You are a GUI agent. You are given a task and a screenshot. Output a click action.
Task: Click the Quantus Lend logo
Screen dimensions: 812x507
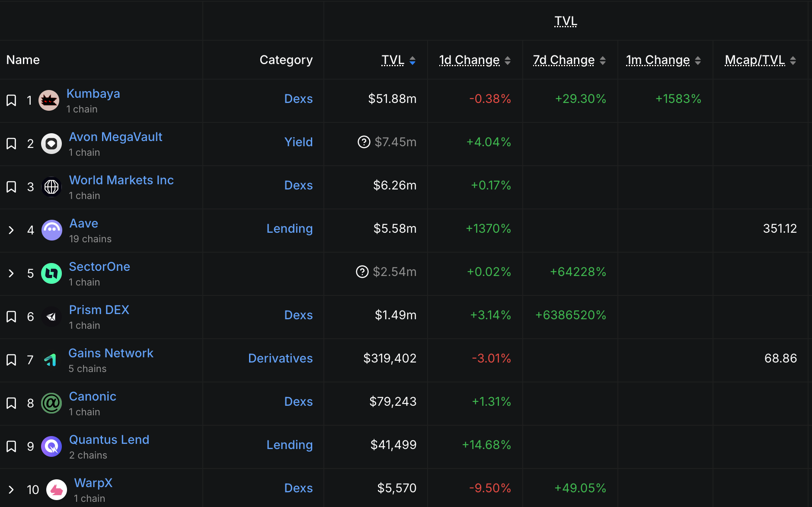click(x=51, y=446)
